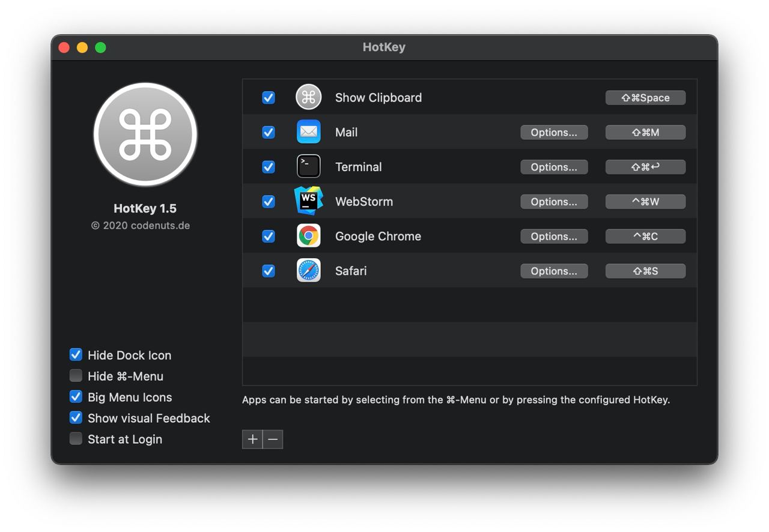Click the ^⌘C shortcut for Chrome
Screen dimensions: 769x532
pyautogui.click(x=645, y=236)
